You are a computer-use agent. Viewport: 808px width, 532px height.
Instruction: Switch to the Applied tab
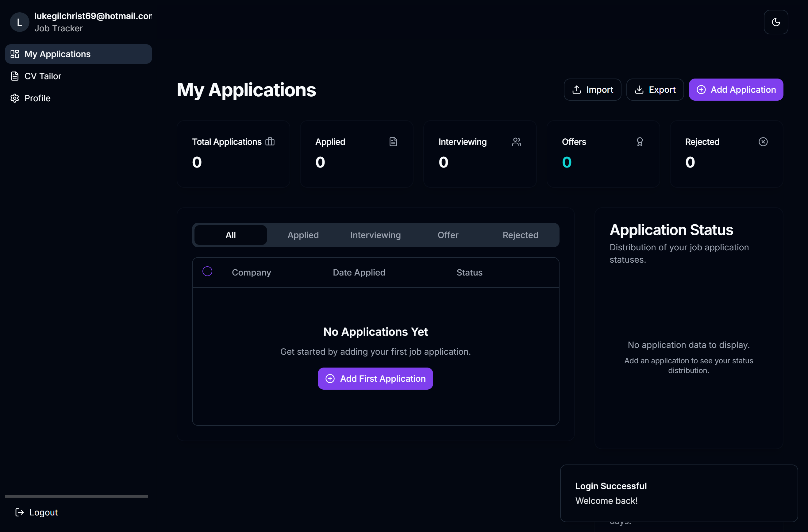[303, 235]
